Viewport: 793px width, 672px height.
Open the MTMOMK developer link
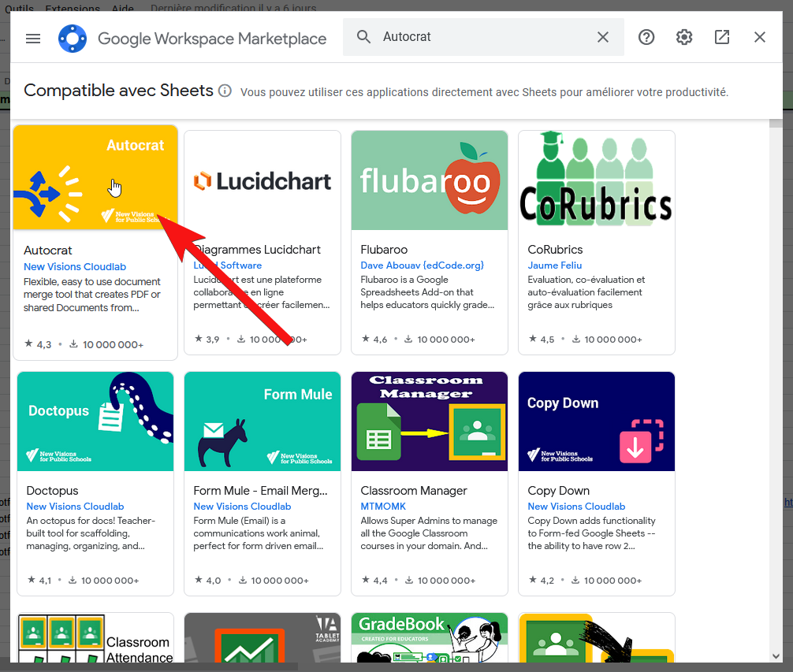pos(382,507)
